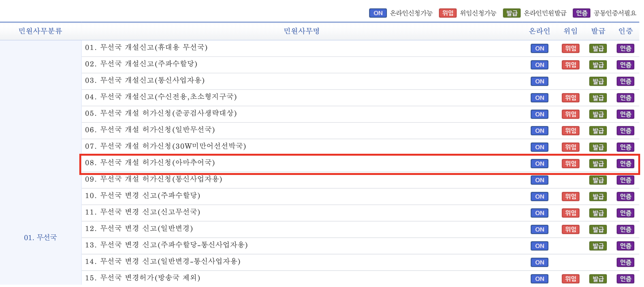Click 위임 badge for row 01 휴대용 무선국

(570, 48)
